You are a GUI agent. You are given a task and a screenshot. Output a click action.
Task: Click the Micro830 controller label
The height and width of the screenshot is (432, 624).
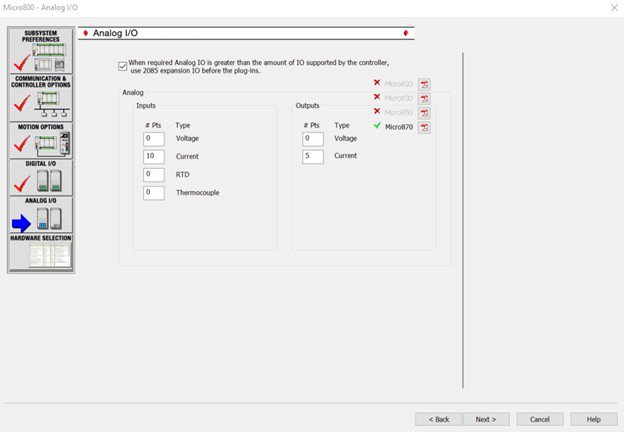[x=399, y=98]
